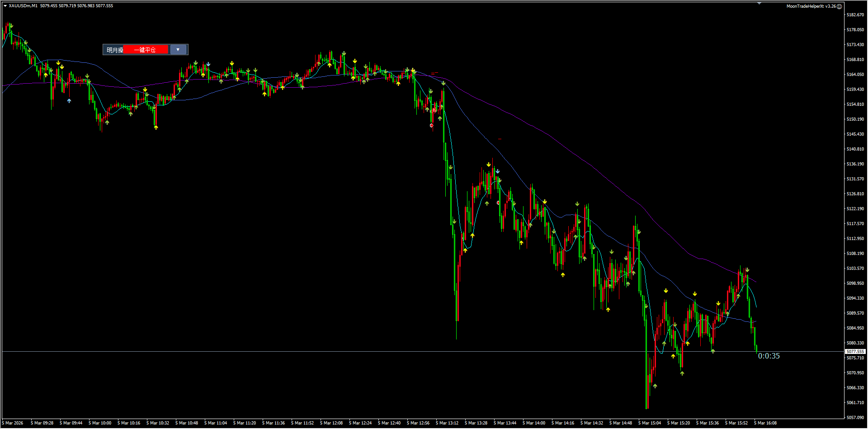
Task: Click the arrow beside XAUUSDm,M1 symbol label
Action: tap(5, 6)
